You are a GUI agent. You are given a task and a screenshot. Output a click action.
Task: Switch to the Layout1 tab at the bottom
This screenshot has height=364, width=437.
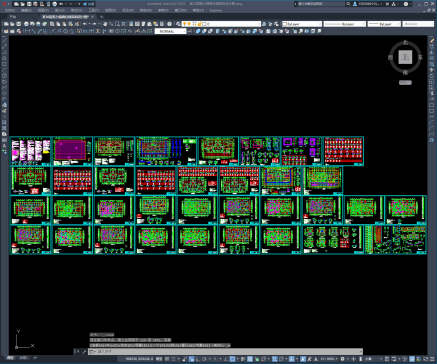tap(23, 358)
